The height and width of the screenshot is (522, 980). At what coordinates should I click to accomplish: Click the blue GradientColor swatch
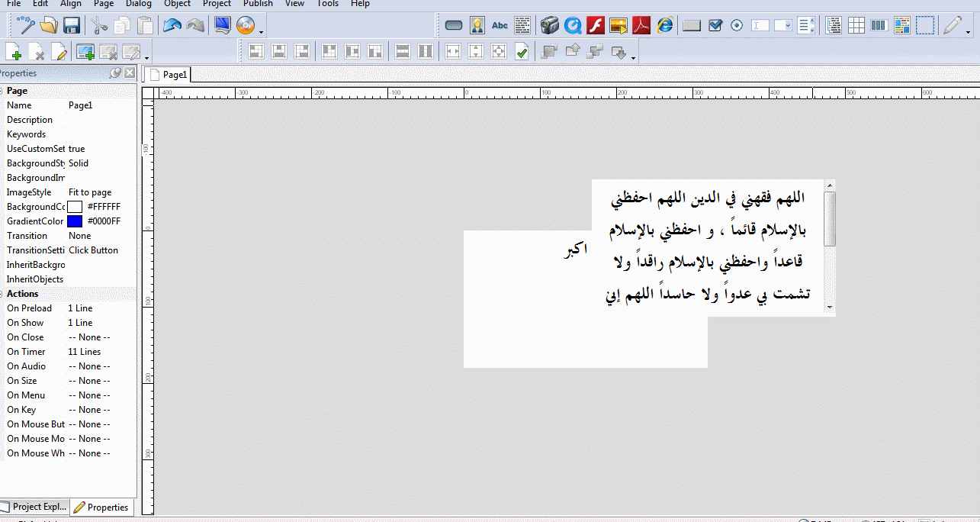75,221
